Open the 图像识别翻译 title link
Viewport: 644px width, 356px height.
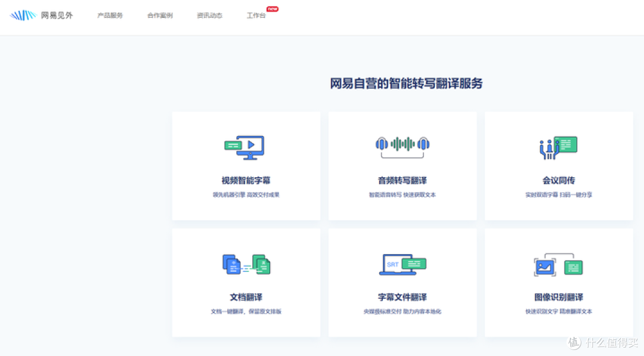(559, 297)
